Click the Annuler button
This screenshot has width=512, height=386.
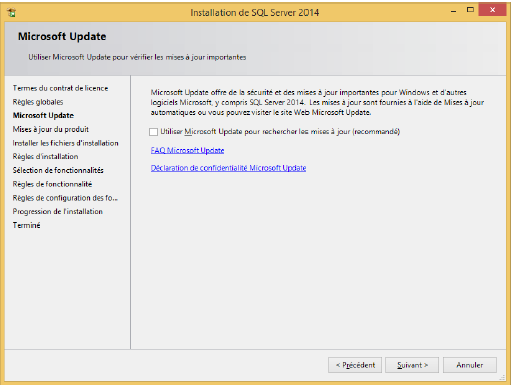click(470, 365)
